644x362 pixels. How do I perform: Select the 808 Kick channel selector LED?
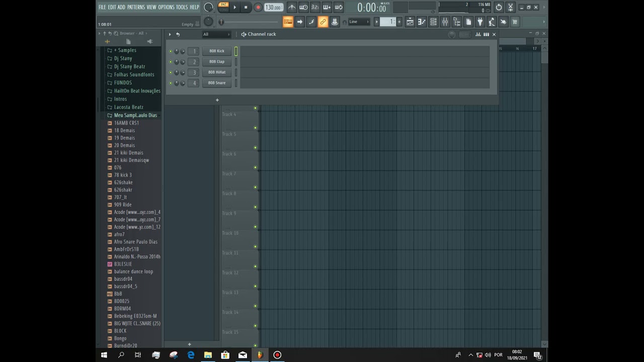click(x=236, y=51)
